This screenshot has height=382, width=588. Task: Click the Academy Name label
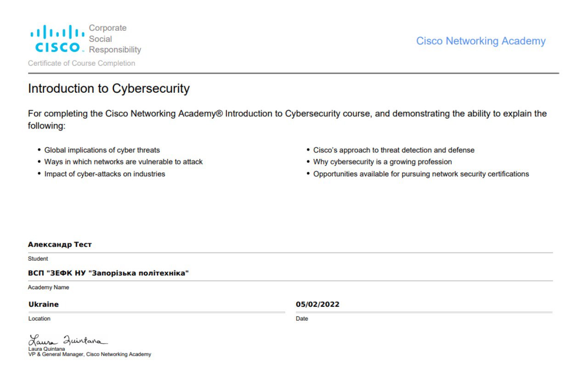[48, 287]
